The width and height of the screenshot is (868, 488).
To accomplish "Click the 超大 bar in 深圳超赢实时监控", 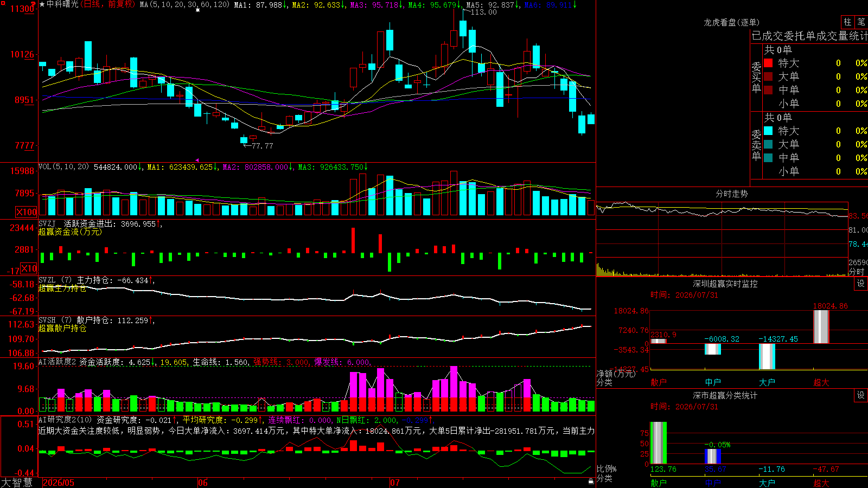I will [821, 327].
